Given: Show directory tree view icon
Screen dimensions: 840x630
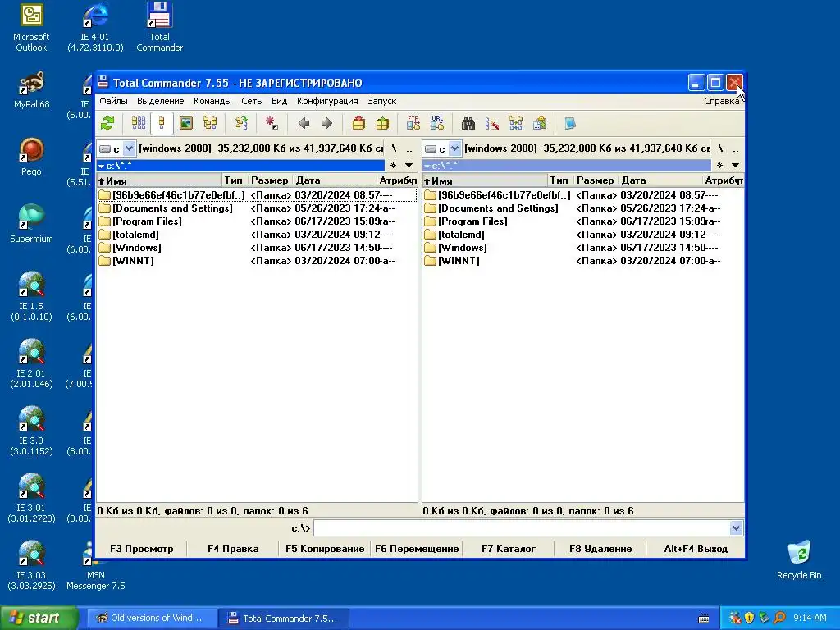Looking at the screenshot, I should [210, 124].
